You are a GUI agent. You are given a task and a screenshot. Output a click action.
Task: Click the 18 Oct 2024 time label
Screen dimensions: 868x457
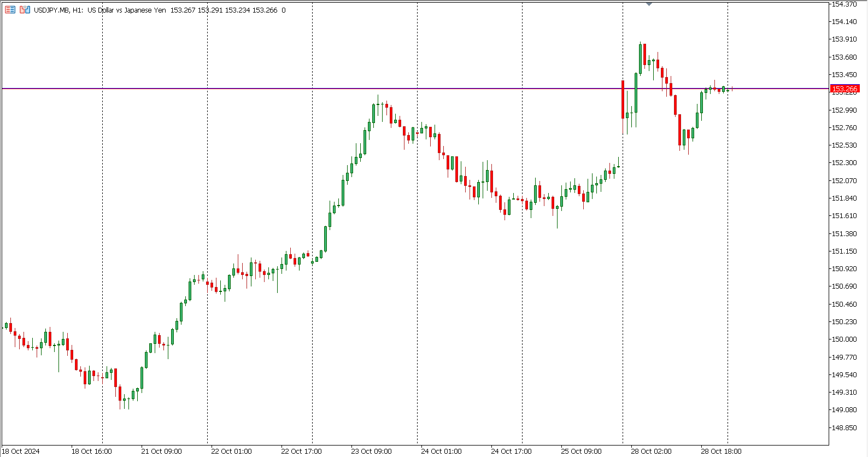(x=21, y=451)
